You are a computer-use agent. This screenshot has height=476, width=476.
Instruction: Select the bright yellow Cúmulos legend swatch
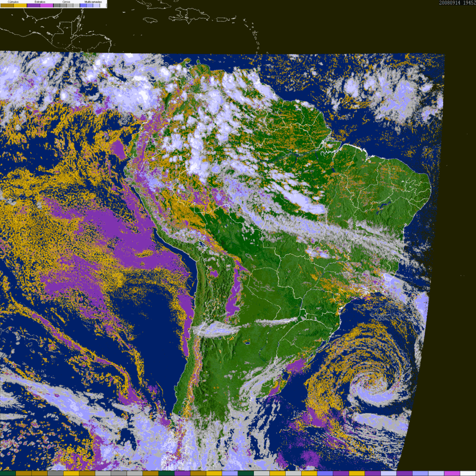pyautogui.click(x=20, y=5)
